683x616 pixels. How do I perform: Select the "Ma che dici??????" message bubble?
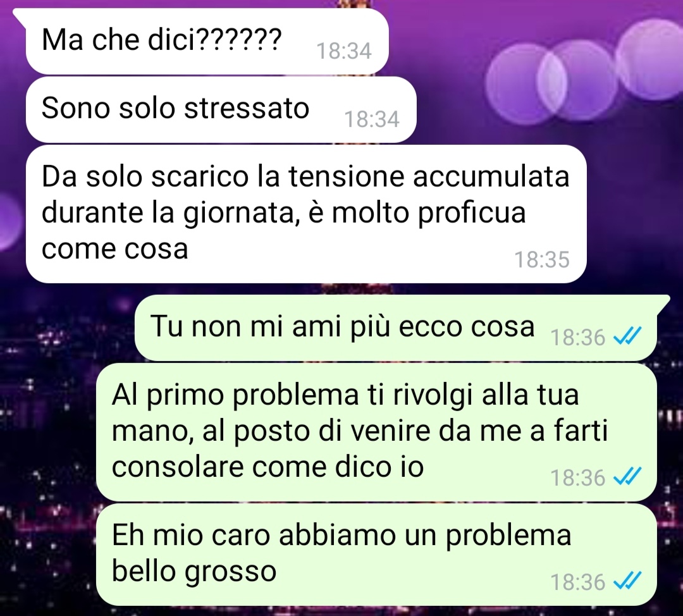click(207, 41)
